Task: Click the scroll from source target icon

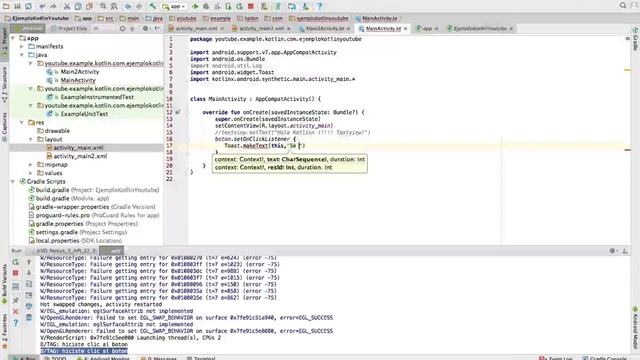Action: [122, 29]
